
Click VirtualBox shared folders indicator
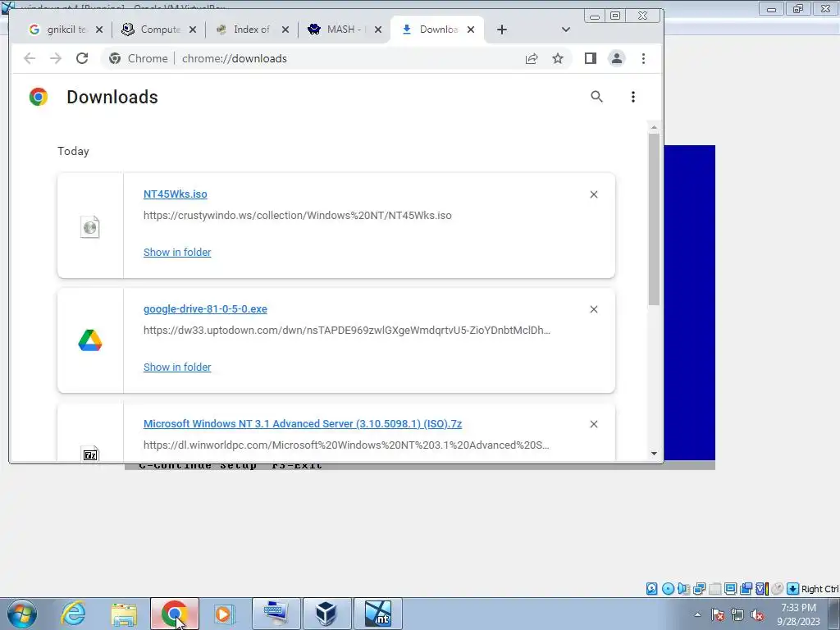click(714, 589)
